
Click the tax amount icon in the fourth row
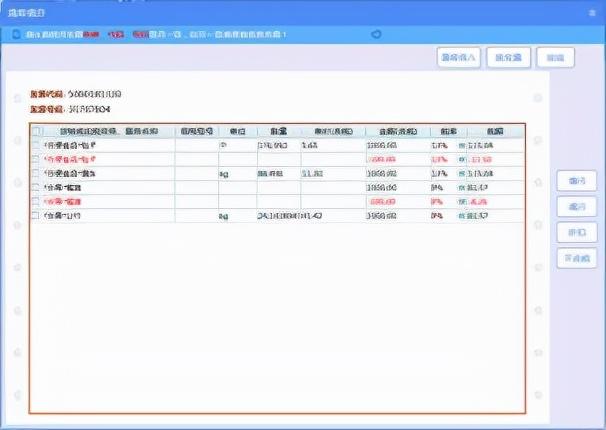[462, 188]
